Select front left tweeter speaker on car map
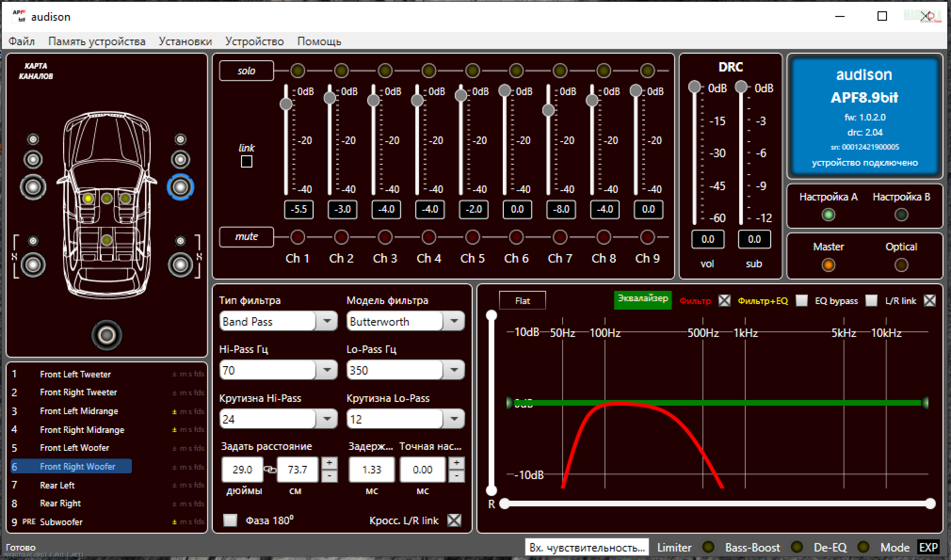Viewport: 951px width, 560px height. coord(33,139)
